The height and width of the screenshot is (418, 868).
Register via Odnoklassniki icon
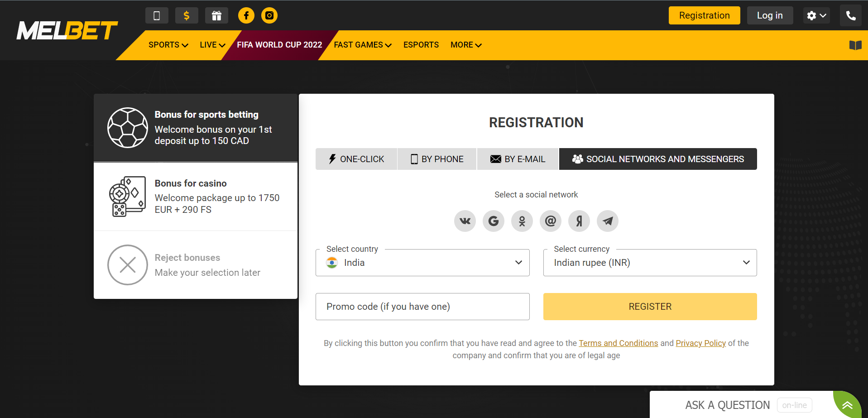pyautogui.click(x=522, y=221)
